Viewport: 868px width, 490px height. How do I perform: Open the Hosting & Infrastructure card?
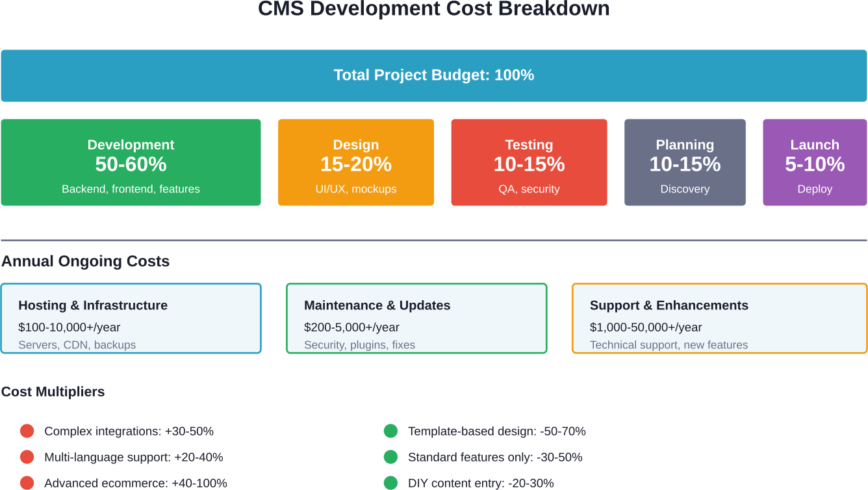pos(131,318)
